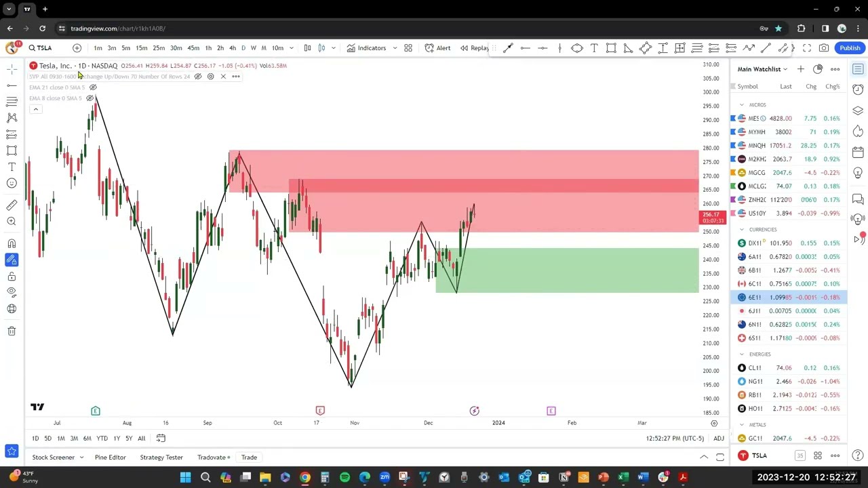
Task: Toggle visibility of EMA 8 indicator
Action: [x=90, y=98]
